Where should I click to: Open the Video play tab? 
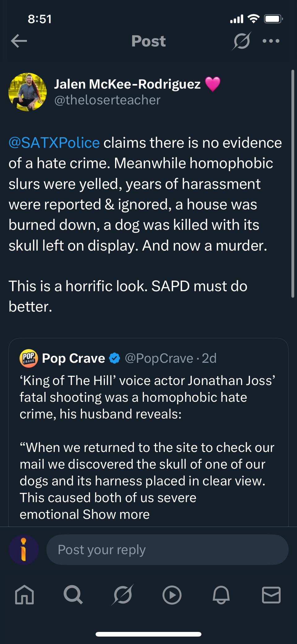pyautogui.click(x=172, y=595)
